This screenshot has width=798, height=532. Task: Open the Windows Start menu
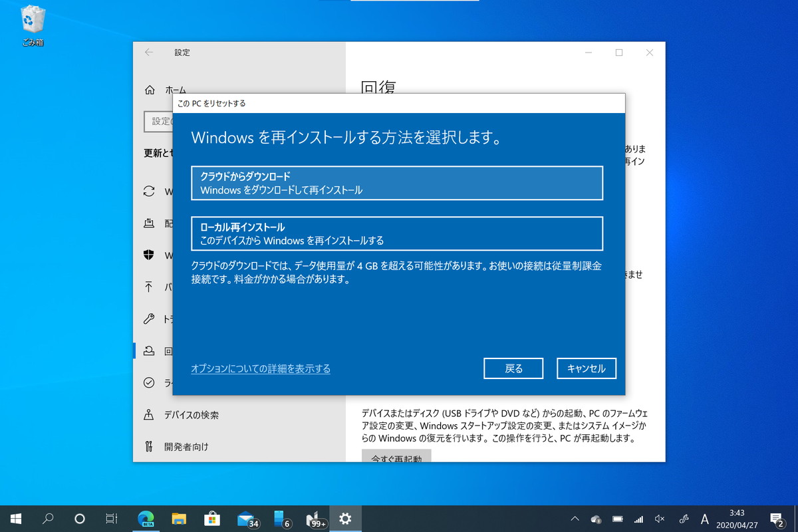tap(16, 519)
